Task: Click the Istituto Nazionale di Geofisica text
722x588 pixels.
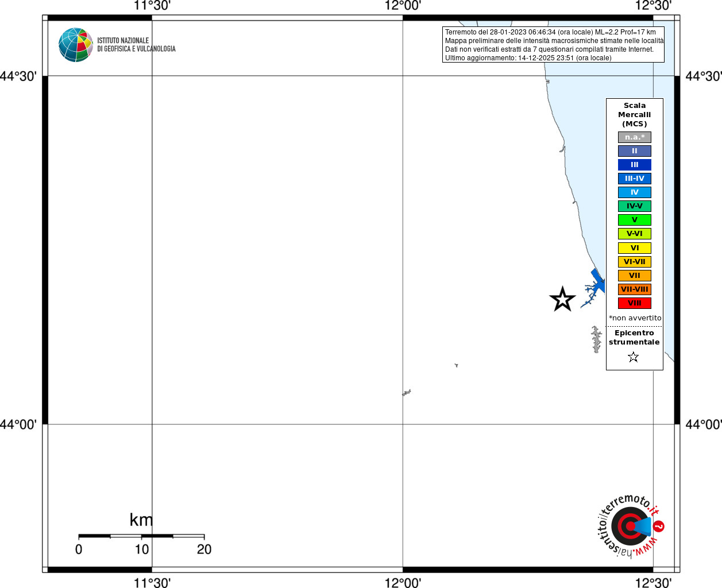Action: [136, 45]
